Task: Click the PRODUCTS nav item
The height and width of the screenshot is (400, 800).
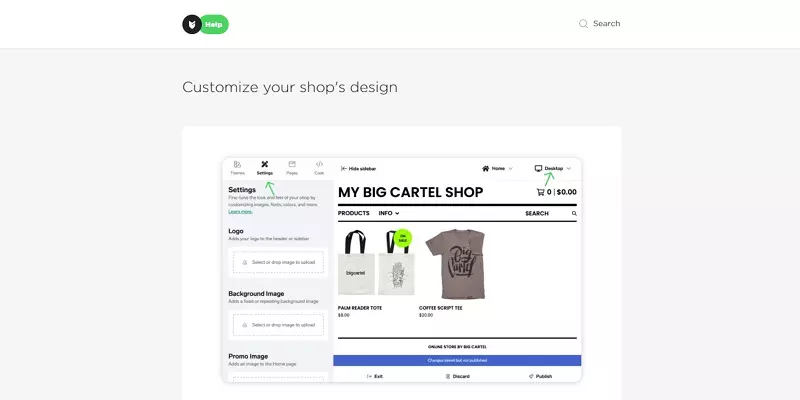Action: point(354,213)
